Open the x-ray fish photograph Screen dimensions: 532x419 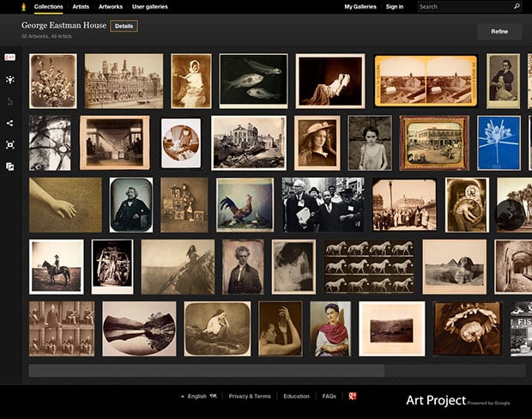click(x=253, y=82)
